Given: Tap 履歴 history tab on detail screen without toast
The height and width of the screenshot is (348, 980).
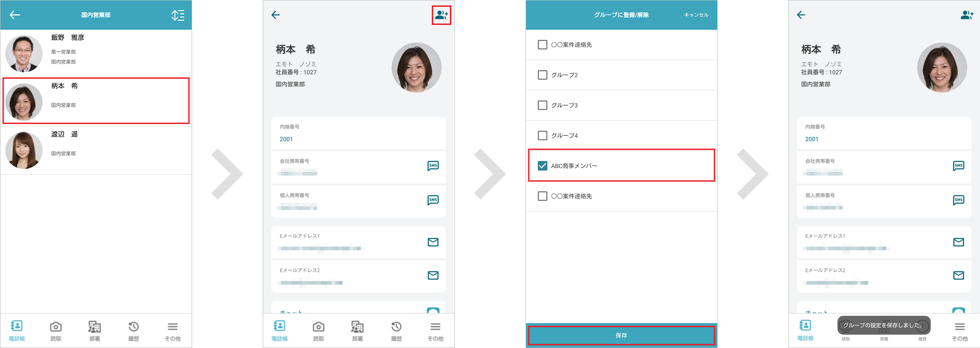Looking at the screenshot, I should click(396, 331).
